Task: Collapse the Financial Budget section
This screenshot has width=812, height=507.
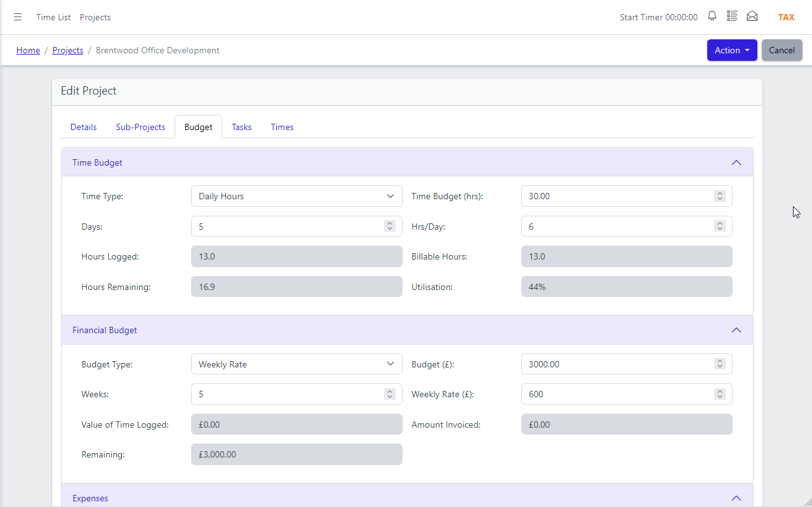Action: 736,330
